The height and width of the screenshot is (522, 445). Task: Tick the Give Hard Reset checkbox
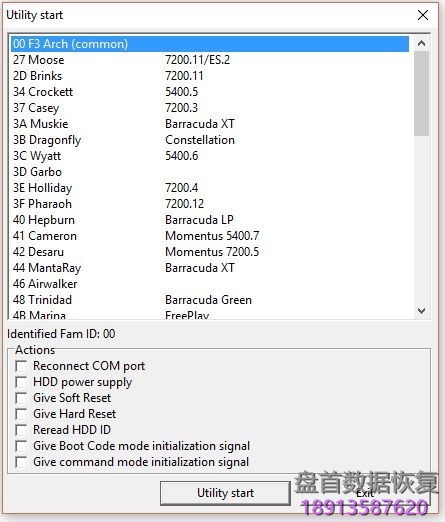point(21,414)
